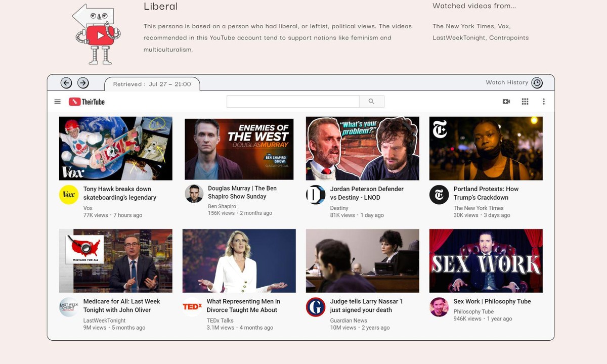Click the What Representing Men in Divorce title
607x364 pixels.
(x=243, y=305)
